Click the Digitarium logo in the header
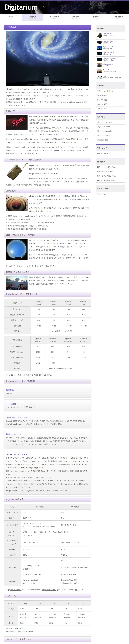 pyautogui.click(x=21, y=8)
